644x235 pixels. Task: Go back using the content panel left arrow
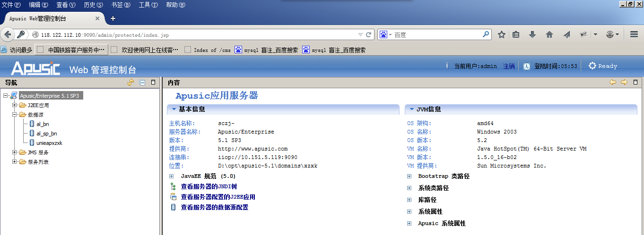tap(613, 82)
